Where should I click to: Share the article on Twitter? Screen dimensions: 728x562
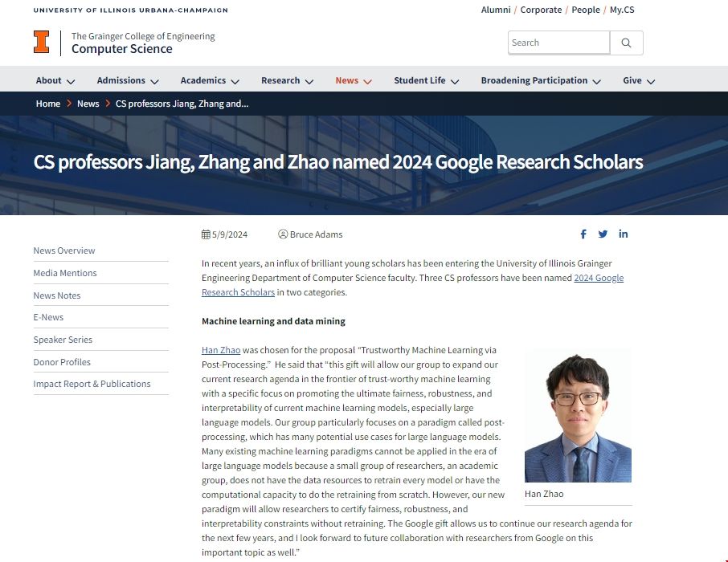603,234
